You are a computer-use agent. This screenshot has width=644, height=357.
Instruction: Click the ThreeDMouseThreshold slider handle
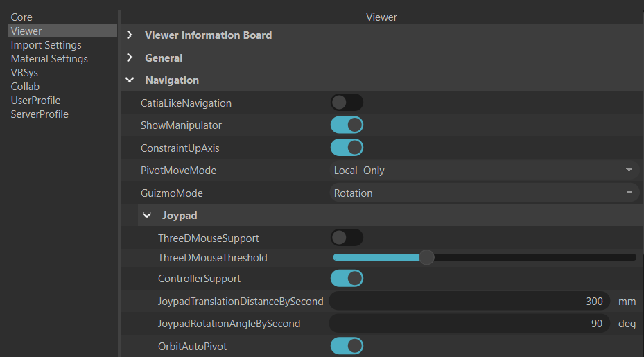click(x=427, y=258)
